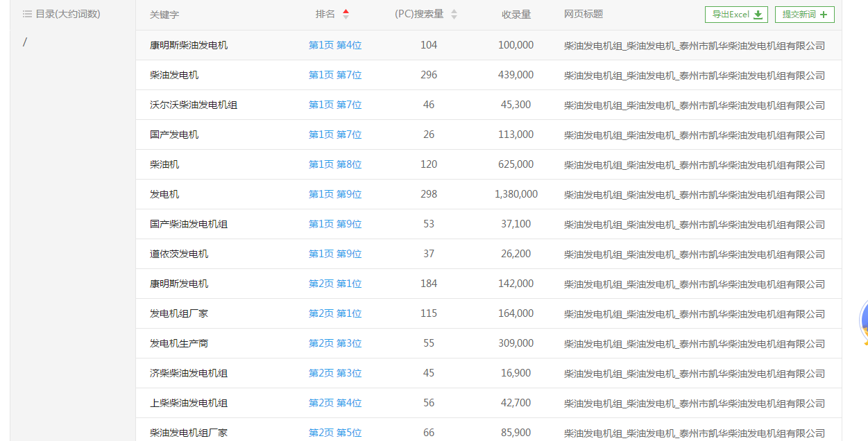Select keyword 道依茨发电机
Viewport: 868px width, 441px height.
(179, 254)
